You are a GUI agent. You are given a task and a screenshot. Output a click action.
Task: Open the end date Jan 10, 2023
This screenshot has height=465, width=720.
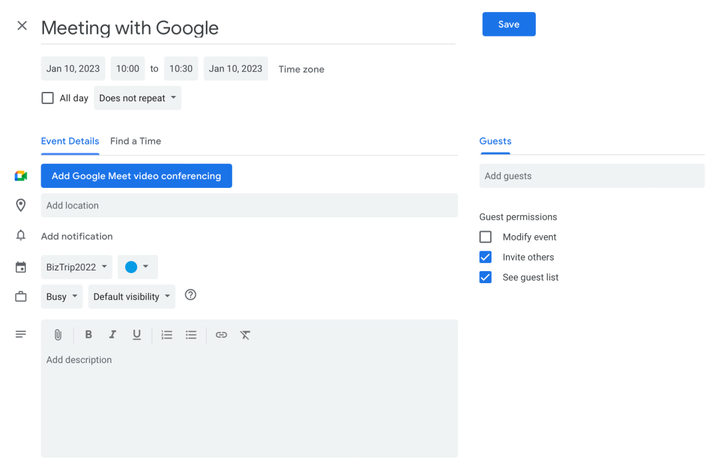[x=236, y=68]
